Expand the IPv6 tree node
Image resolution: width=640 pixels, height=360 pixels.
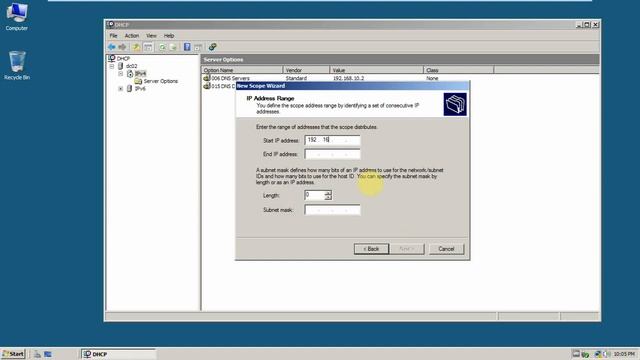121,89
